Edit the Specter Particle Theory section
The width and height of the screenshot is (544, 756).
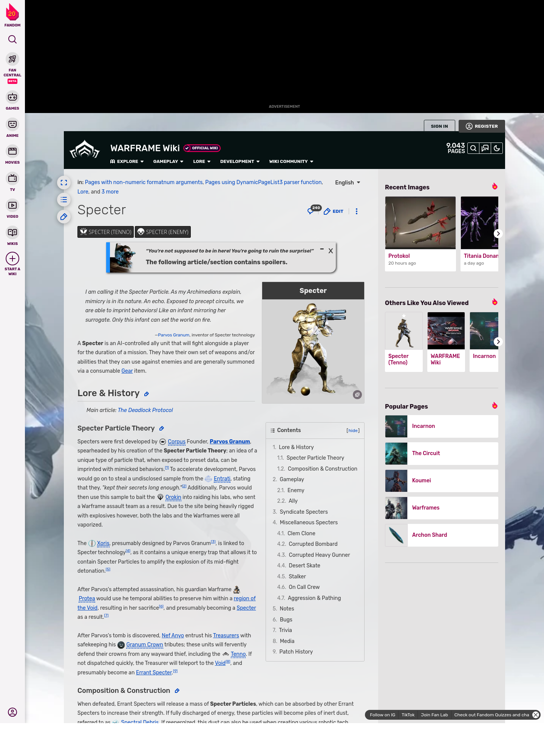point(162,428)
